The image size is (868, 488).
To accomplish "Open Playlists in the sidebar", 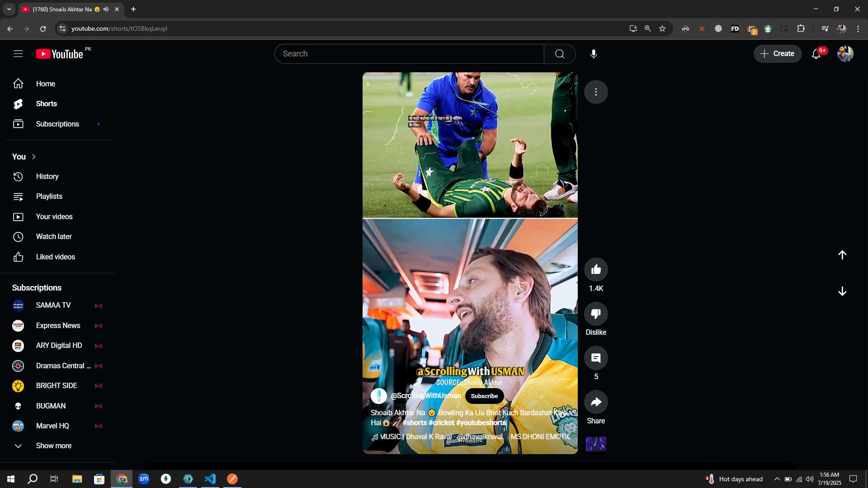I will [57, 197].
